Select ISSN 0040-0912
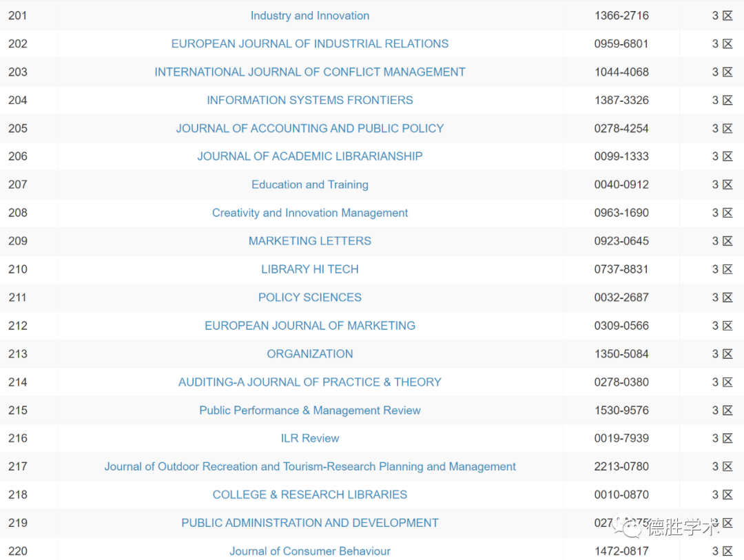This screenshot has height=560, width=744. click(x=621, y=185)
